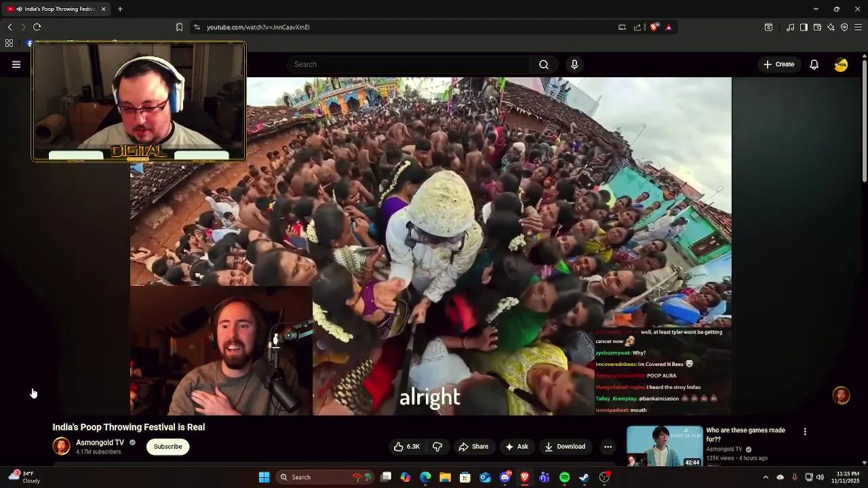The image size is (868, 488).
Task: Open Spotify from the taskbar
Action: (x=564, y=477)
